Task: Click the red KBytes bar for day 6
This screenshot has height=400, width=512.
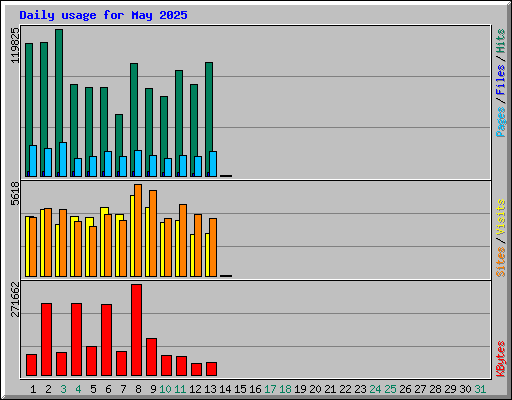Action: [x=106, y=340]
